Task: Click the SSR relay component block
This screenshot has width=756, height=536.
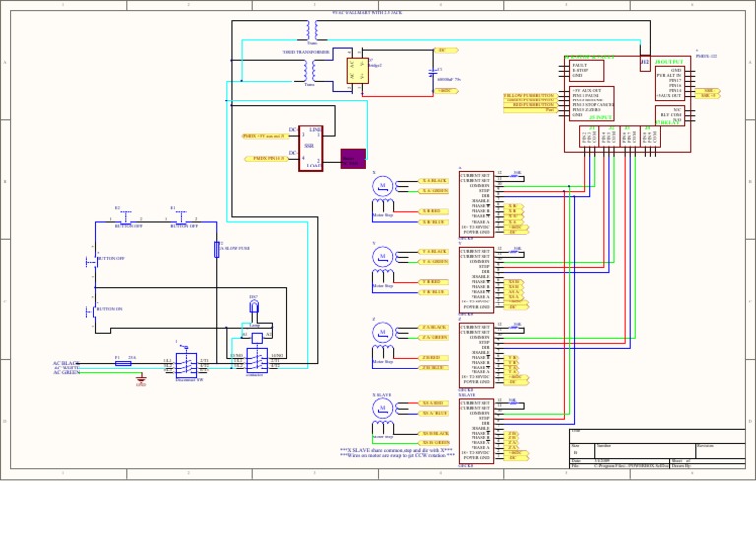Action: pyautogui.click(x=311, y=148)
